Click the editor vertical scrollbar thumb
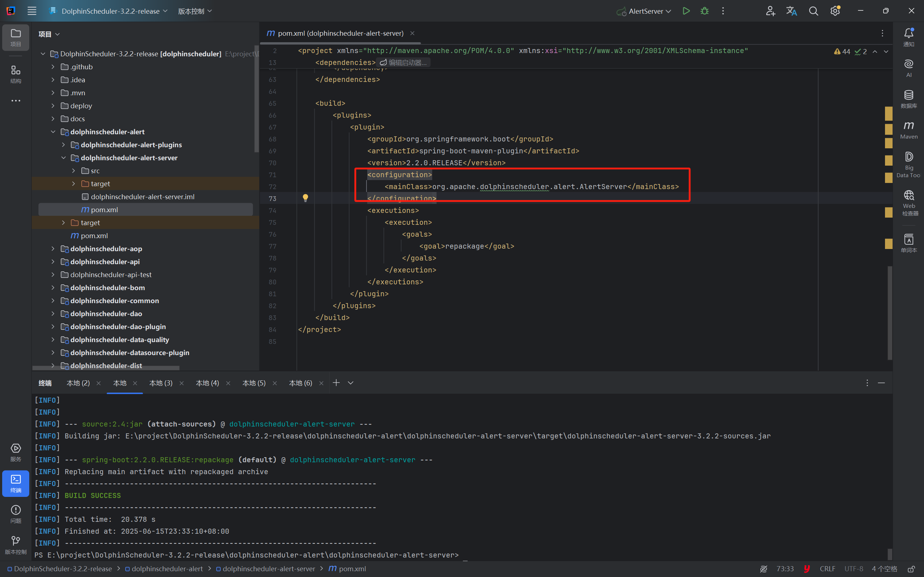 890,313
